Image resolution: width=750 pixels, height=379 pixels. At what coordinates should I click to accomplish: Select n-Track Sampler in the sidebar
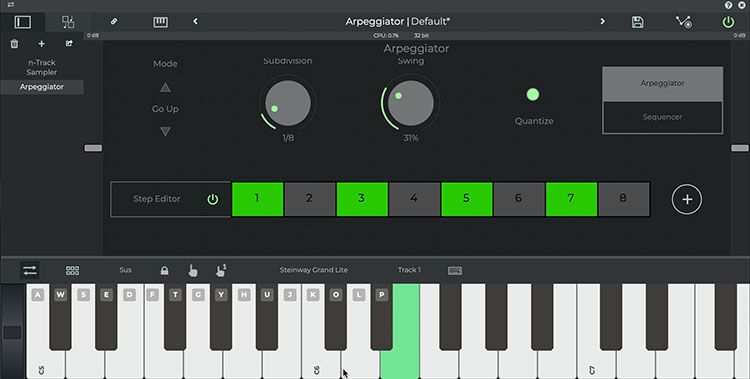(42, 67)
